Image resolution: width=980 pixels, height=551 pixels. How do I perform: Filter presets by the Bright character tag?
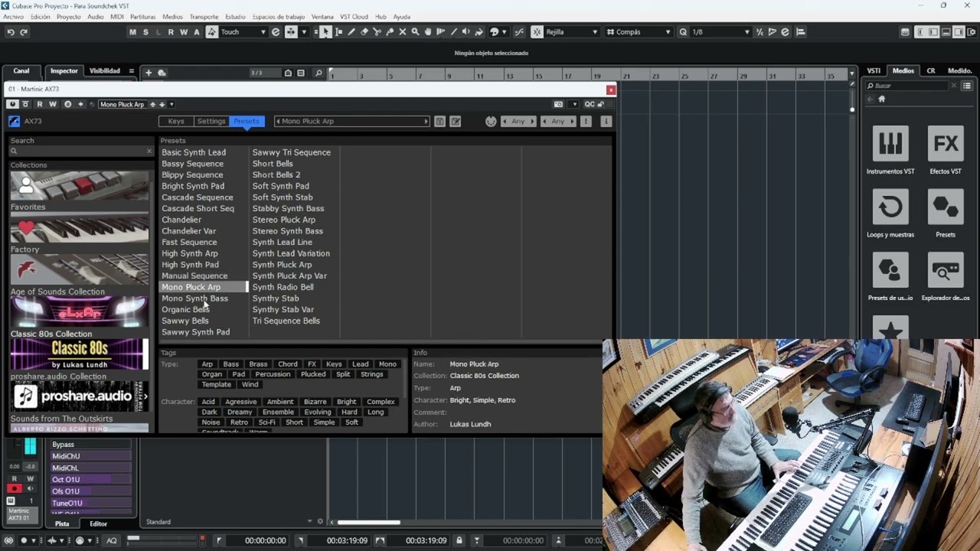tap(347, 402)
